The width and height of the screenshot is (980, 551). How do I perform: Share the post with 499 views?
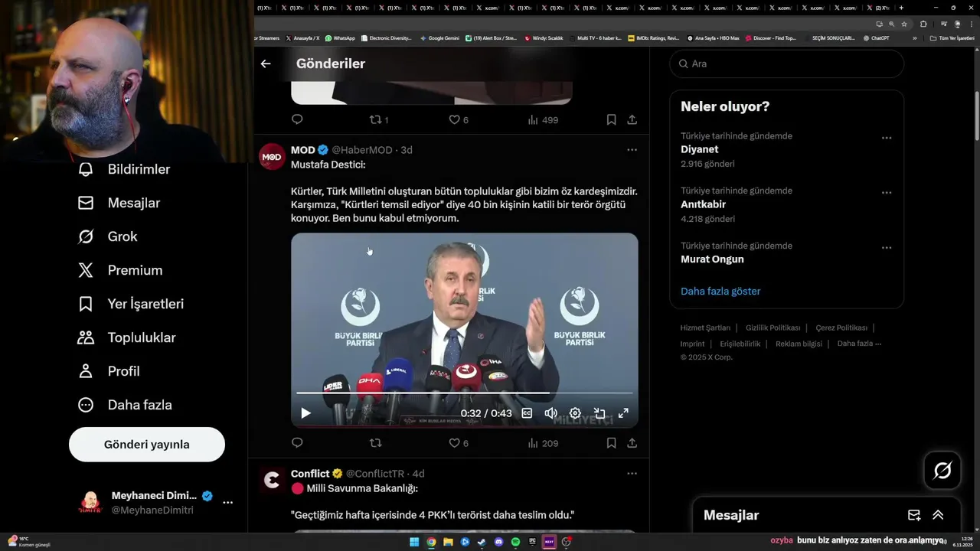coord(632,119)
